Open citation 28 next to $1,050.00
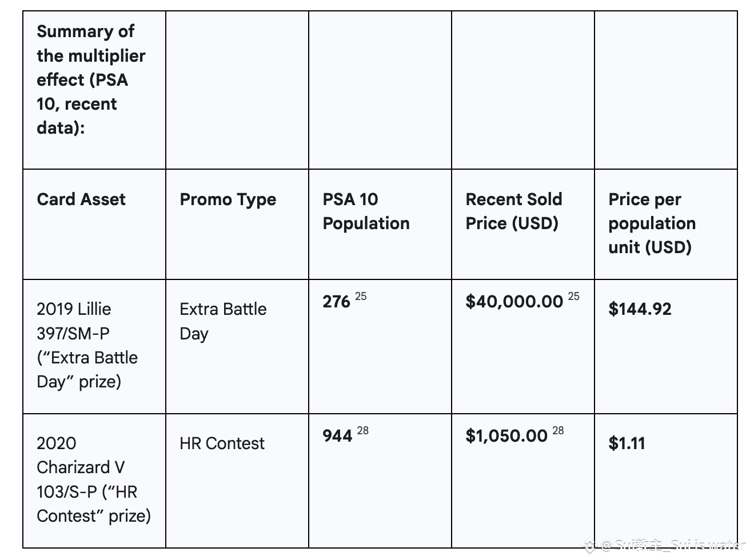Image resolution: width=750 pixels, height=560 pixels. (x=558, y=431)
